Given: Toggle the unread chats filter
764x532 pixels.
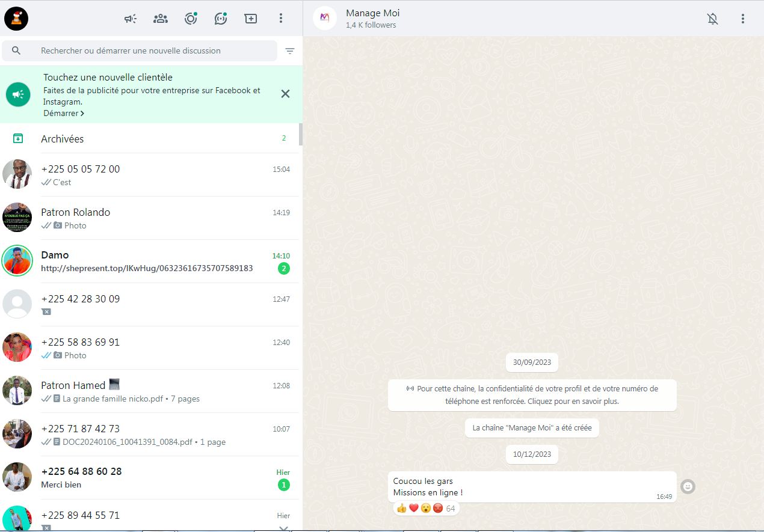Looking at the screenshot, I should [x=290, y=51].
